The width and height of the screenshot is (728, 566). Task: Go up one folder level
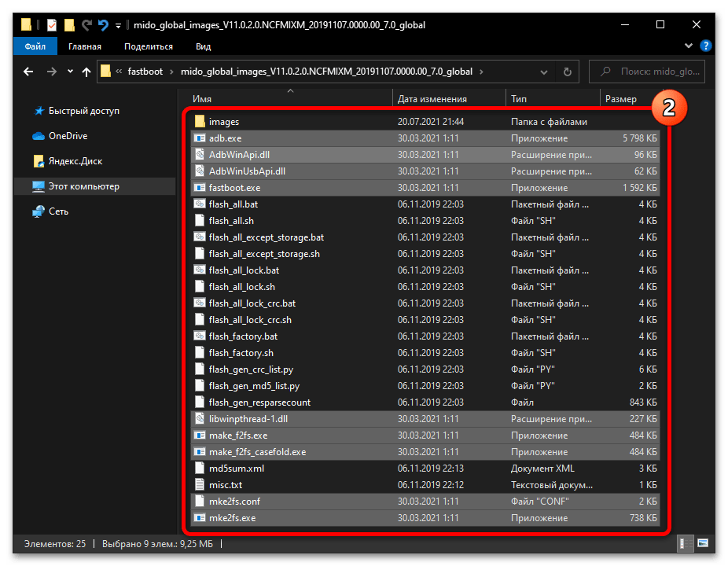[86, 72]
